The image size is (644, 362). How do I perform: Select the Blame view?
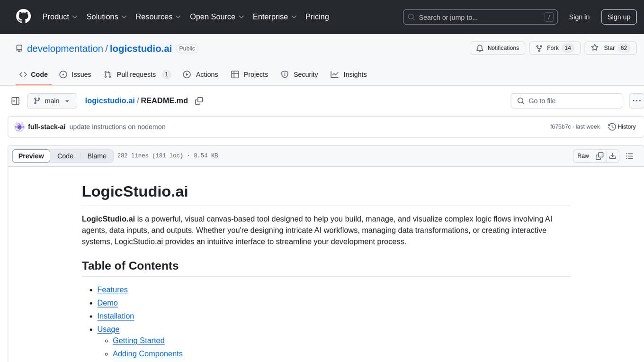point(97,156)
